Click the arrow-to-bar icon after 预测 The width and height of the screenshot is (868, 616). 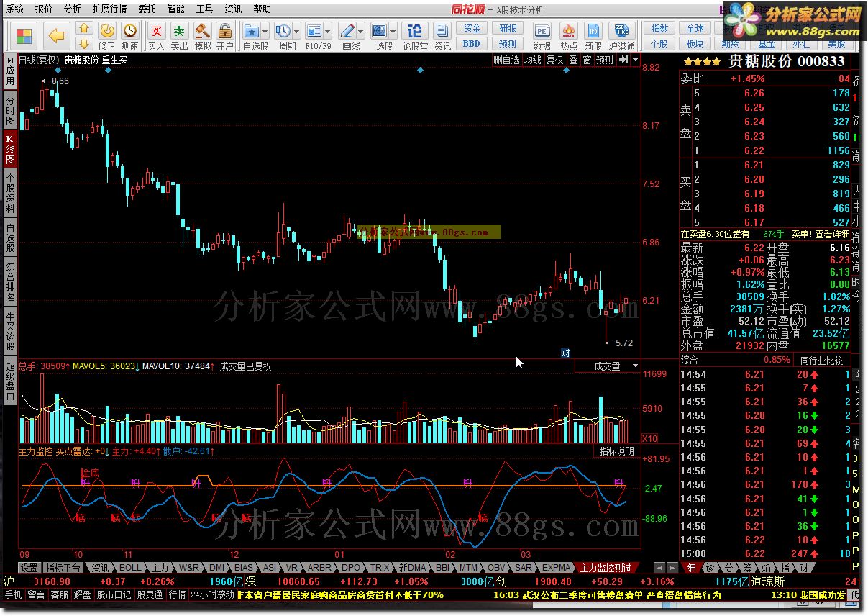[623, 60]
